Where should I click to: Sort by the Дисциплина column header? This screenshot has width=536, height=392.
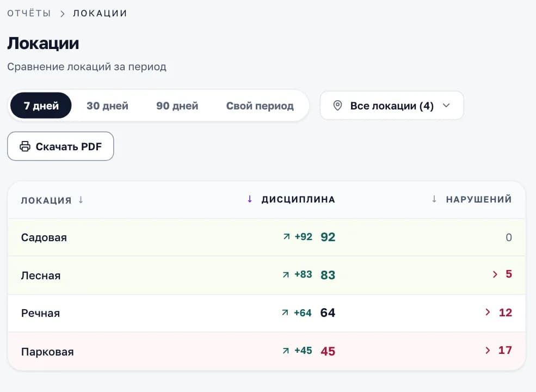click(298, 199)
